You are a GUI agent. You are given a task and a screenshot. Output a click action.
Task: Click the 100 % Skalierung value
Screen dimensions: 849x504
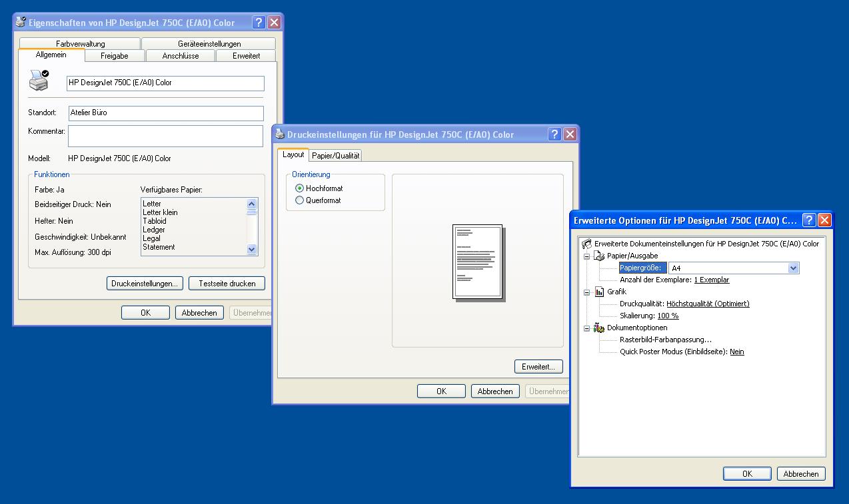(668, 316)
